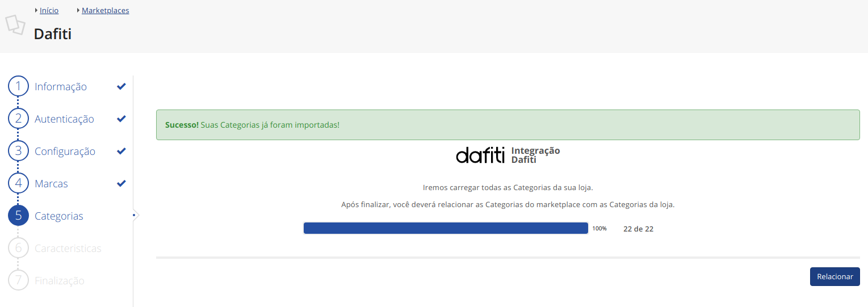868x307 pixels.
Task: Select the active step 5 circle
Action: coord(18,216)
